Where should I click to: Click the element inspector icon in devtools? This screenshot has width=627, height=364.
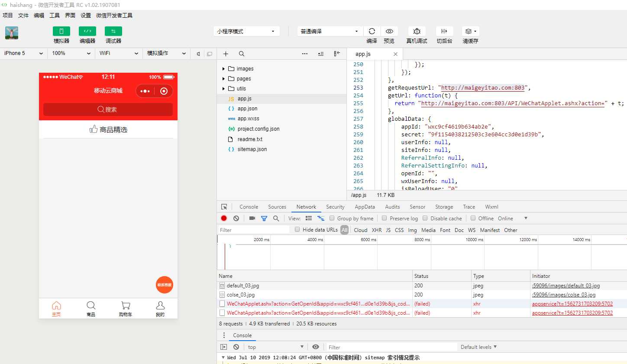point(224,207)
